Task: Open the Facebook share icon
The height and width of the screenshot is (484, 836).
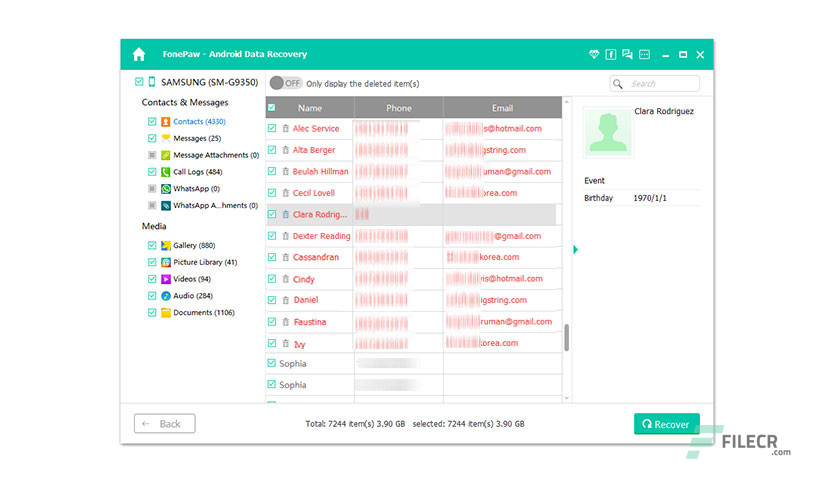Action: (x=611, y=54)
